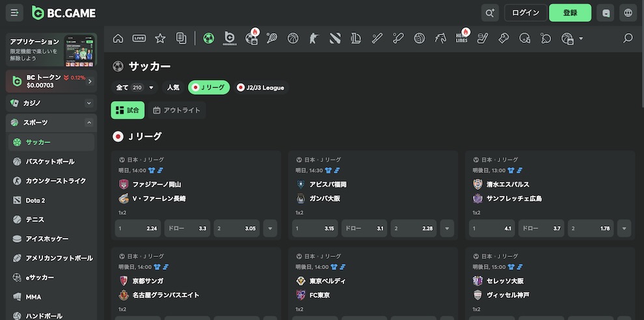The height and width of the screenshot is (320, 644).
Task: Switch to the アウトライト tab
Action: (x=176, y=110)
